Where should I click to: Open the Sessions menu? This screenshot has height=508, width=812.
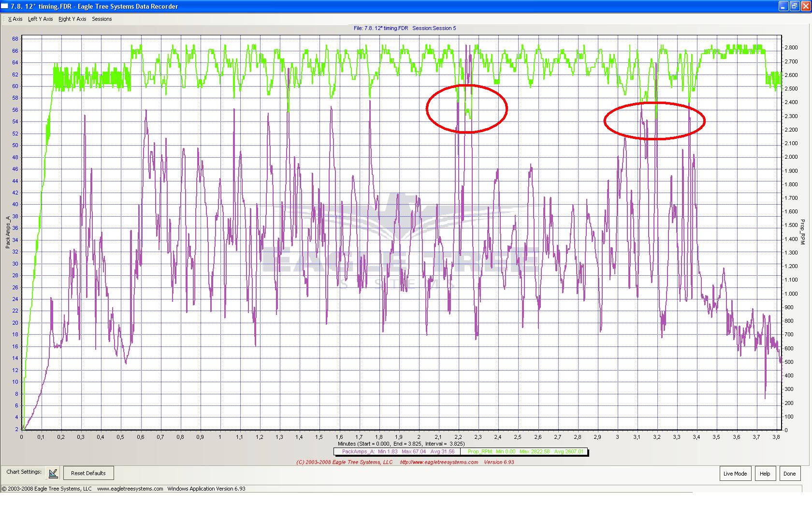point(102,19)
